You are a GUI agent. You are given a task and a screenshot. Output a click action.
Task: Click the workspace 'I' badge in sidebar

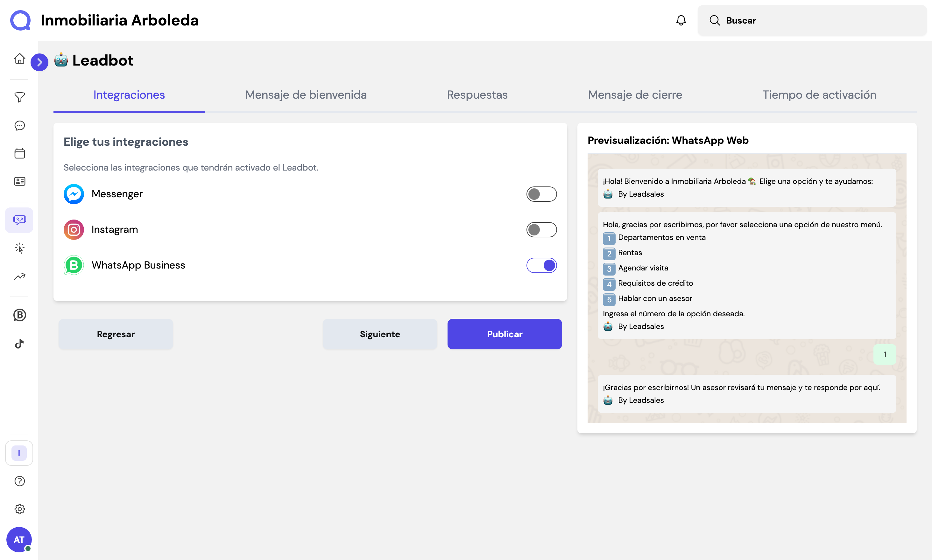click(x=19, y=453)
